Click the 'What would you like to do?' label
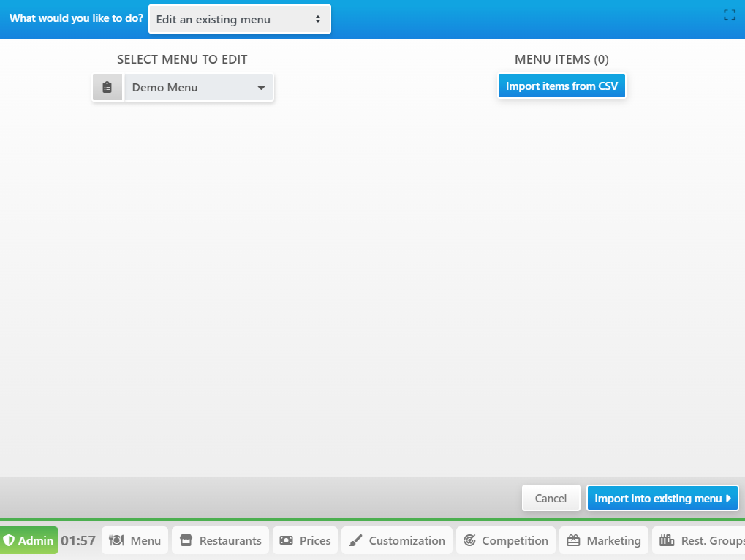 coord(76,18)
